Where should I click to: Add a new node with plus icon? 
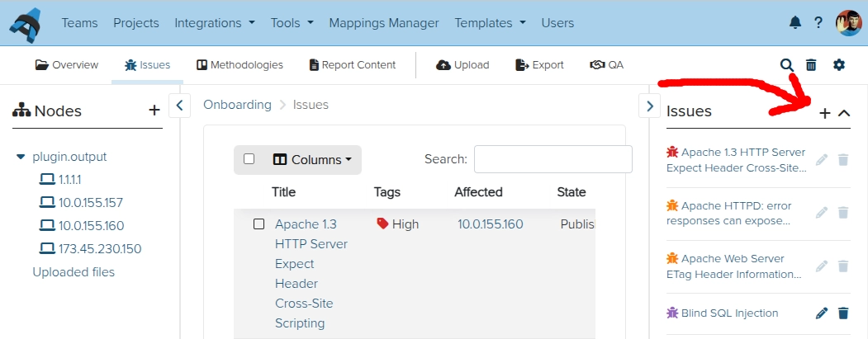tap(154, 110)
